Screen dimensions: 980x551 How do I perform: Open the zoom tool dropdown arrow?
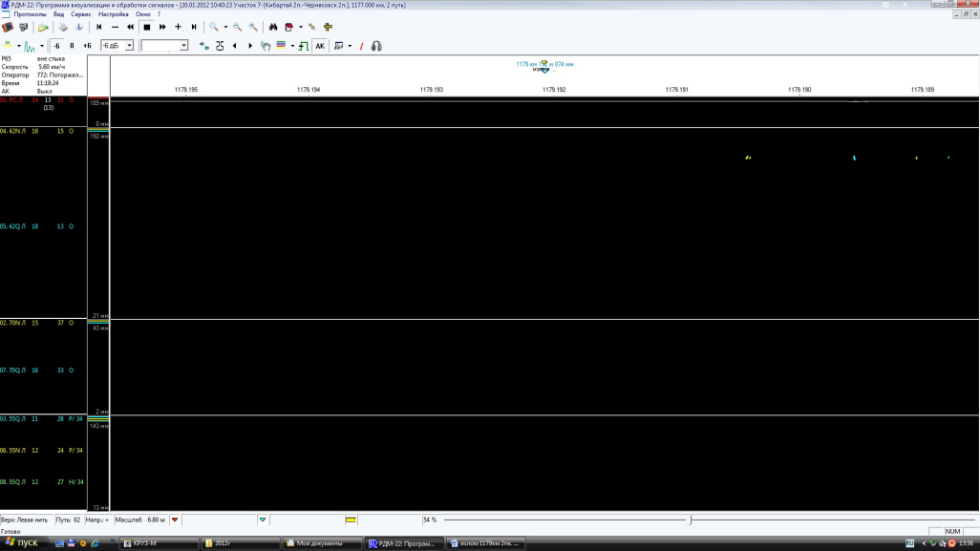225,28
